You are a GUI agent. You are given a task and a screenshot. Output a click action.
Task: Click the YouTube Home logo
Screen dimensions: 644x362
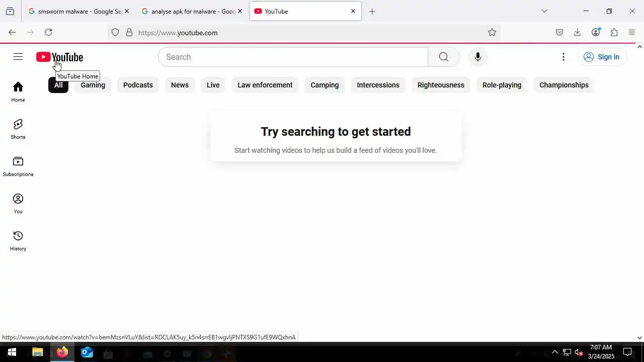59,57
